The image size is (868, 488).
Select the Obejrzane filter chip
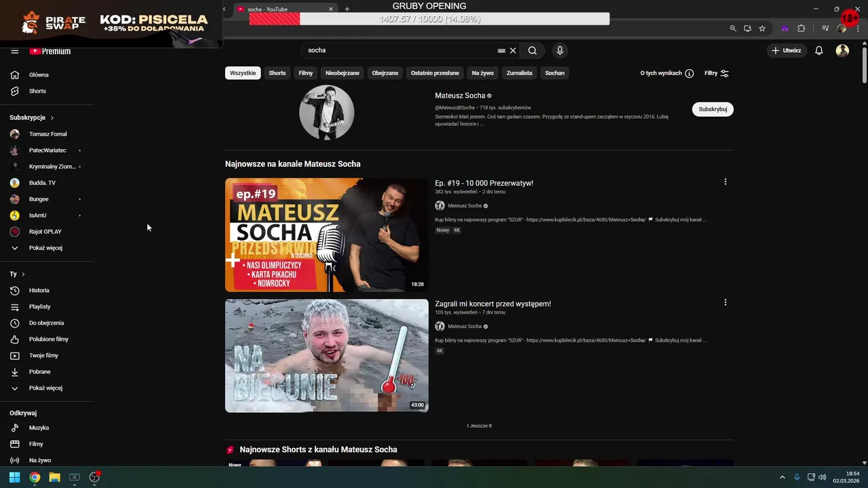pyautogui.click(x=385, y=73)
